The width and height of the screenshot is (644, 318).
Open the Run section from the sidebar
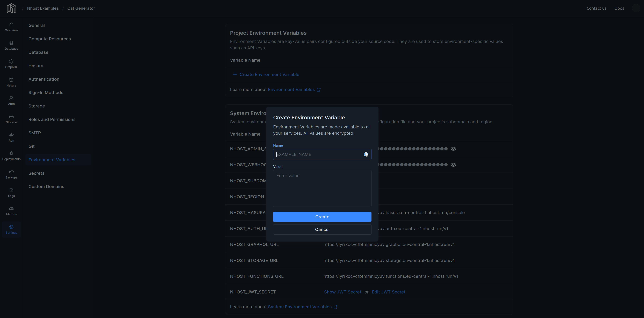[x=11, y=137]
